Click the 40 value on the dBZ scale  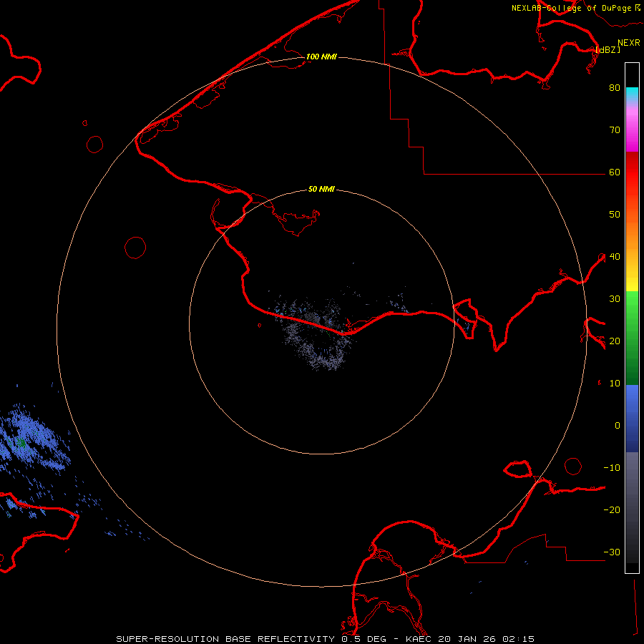click(x=615, y=257)
